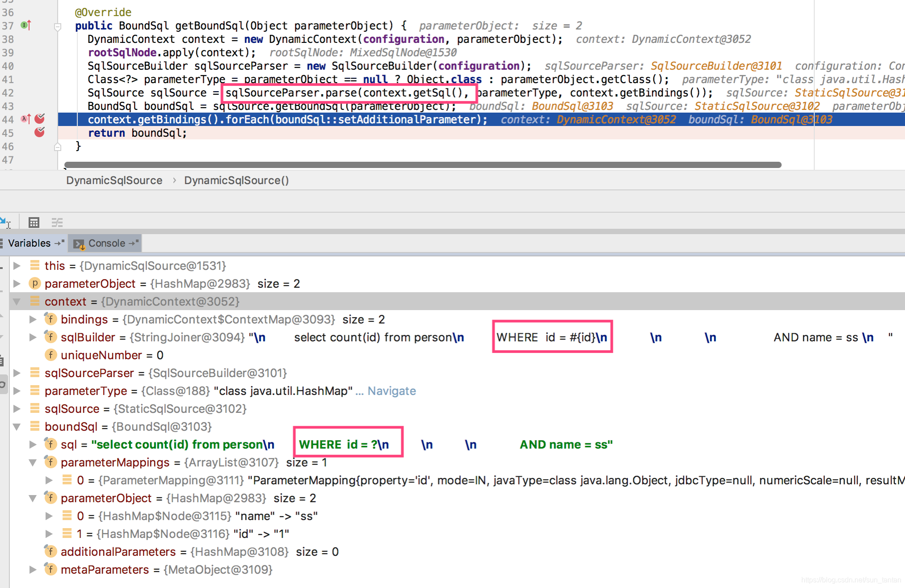Click the Navigate link for parameterType
Screen dimensions: 905x588
[391, 391]
